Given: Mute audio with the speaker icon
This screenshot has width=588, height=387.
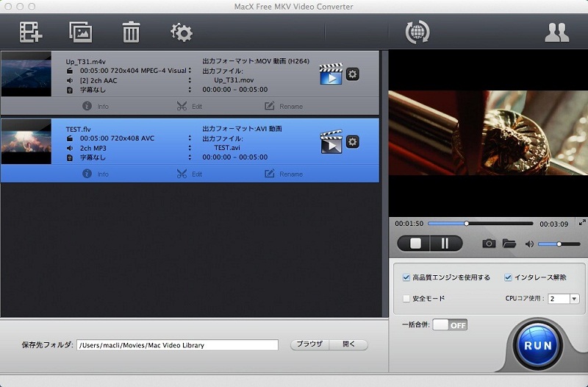Looking at the screenshot, I should tap(529, 244).
